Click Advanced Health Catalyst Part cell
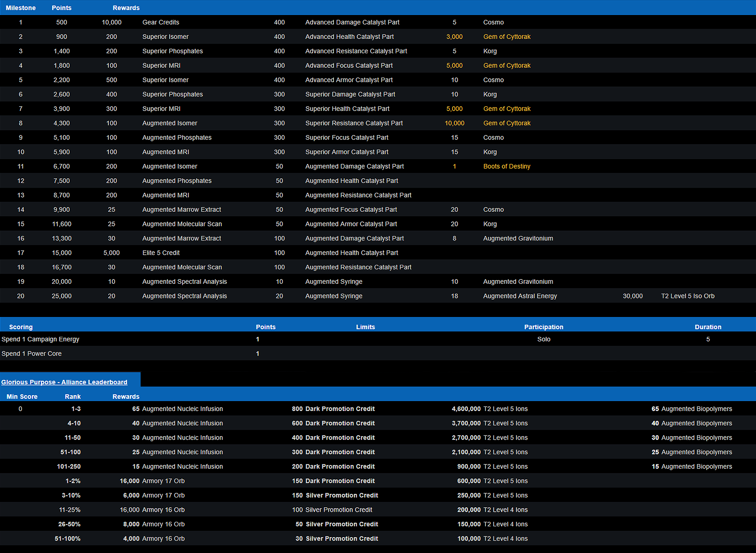The width and height of the screenshot is (756, 553). coord(349,37)
